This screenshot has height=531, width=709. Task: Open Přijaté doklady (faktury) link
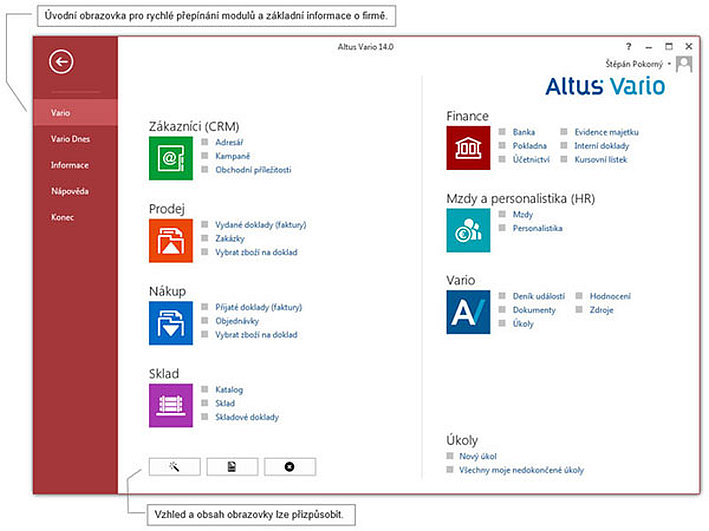coord(259,308)
